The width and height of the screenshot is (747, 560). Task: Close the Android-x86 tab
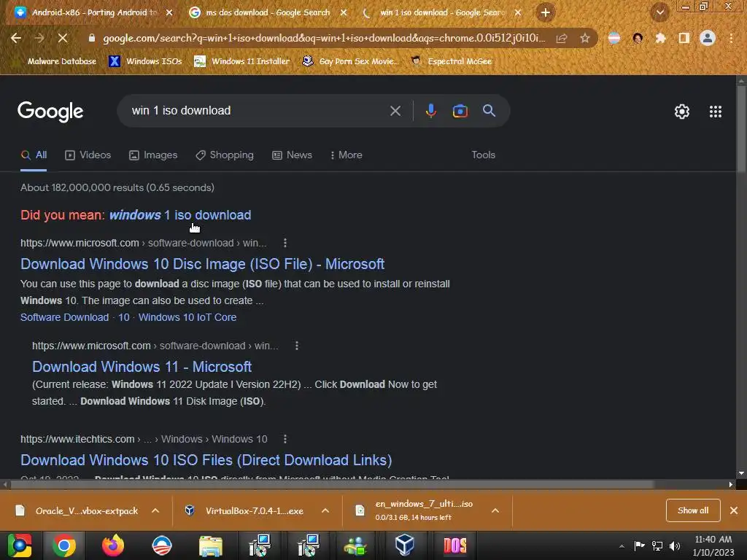coord(169,12)
